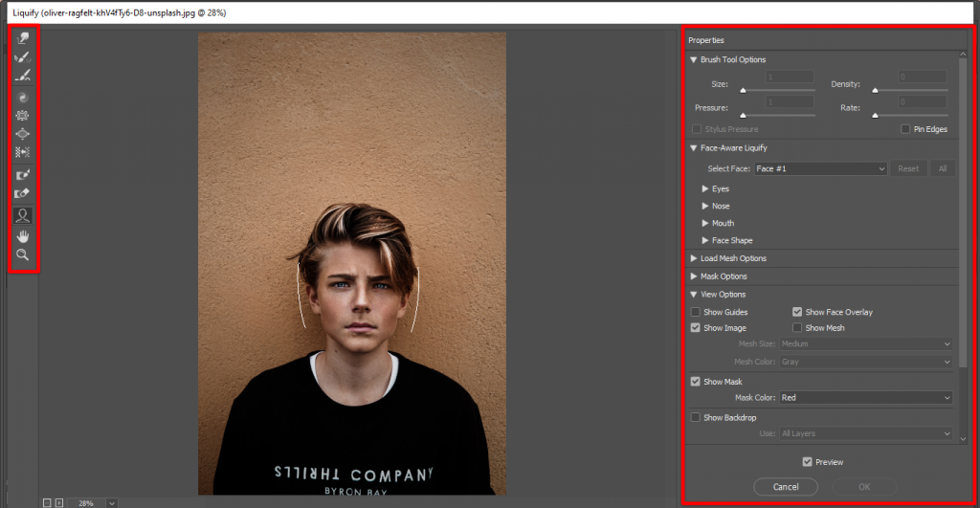Select the Forward Warp tool

(23, 38)
